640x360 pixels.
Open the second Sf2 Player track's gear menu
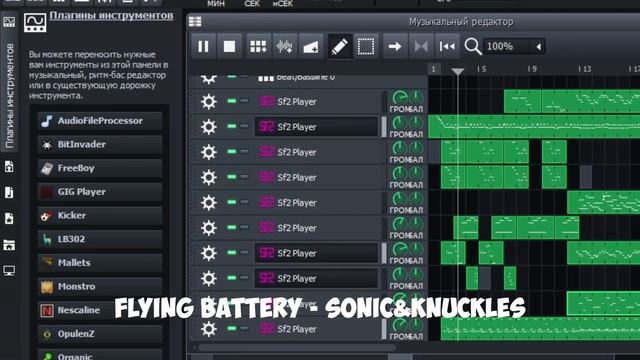[209, 127]
